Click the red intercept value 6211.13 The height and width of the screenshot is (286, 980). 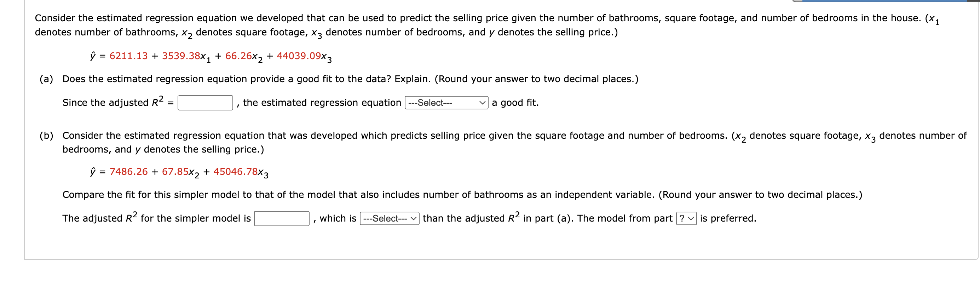click(128, 56)
